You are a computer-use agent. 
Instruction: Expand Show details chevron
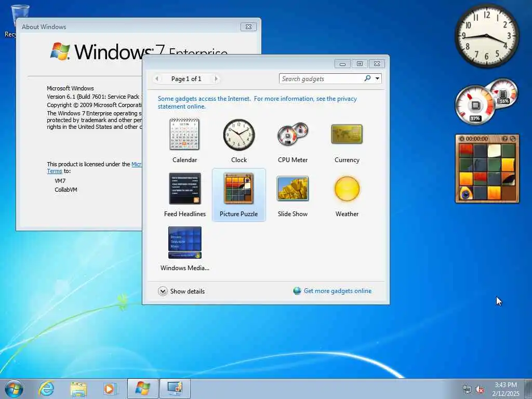(x=163, y=291)
